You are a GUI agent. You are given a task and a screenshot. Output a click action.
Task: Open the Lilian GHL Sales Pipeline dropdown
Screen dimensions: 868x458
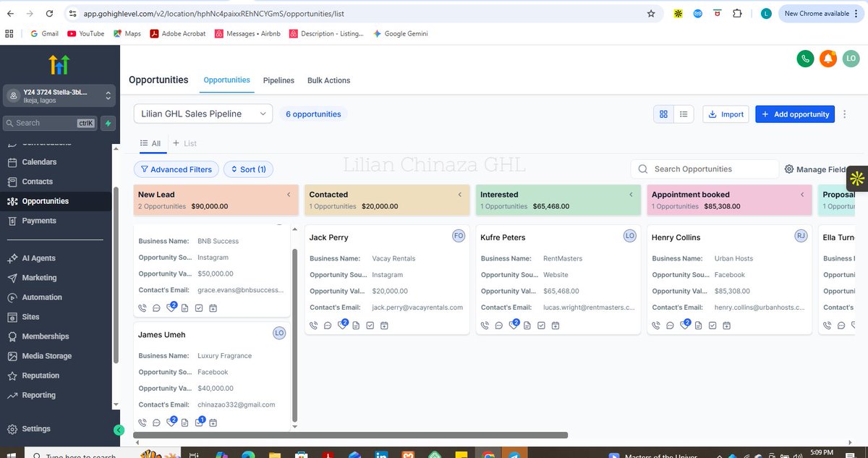(x=203, y=114)
